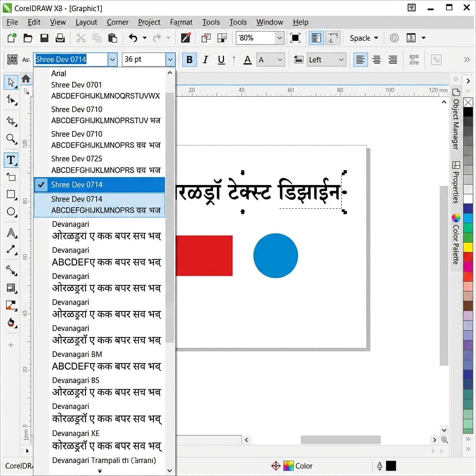Click the No Color X swatch in palette

468,102
